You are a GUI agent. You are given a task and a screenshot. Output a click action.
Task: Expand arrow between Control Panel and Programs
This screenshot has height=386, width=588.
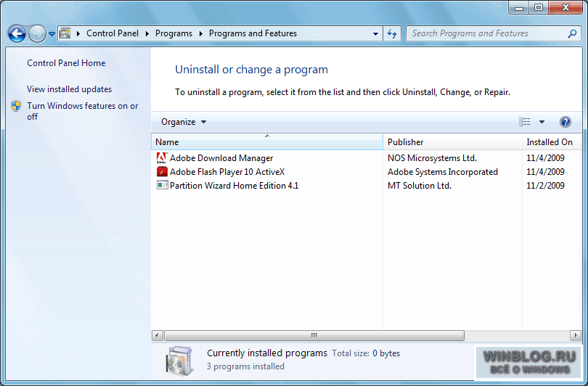147,33
